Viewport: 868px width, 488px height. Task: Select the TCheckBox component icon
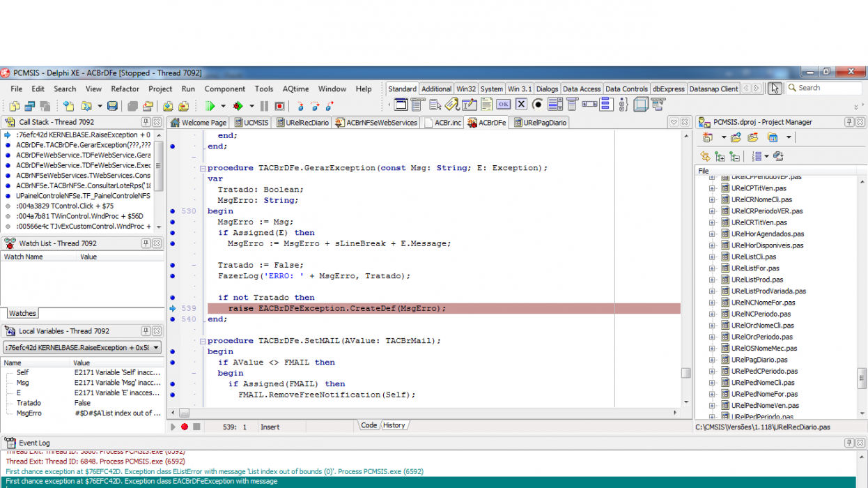pos(521,105)
